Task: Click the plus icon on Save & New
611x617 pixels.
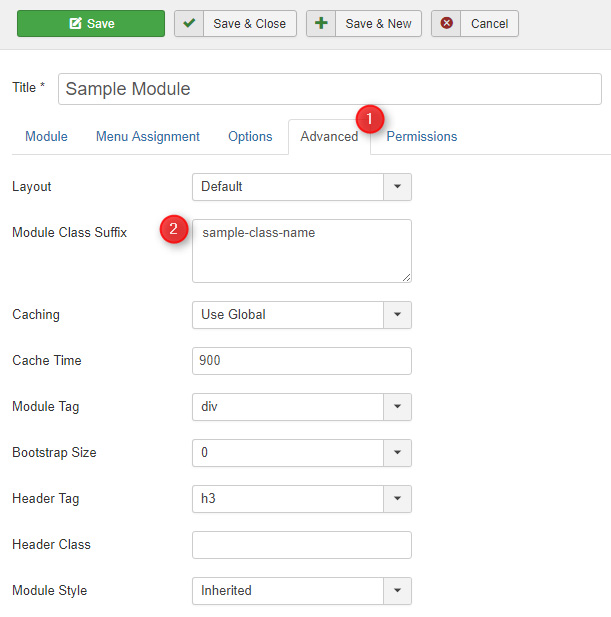Action: click(x=321, y=24)
